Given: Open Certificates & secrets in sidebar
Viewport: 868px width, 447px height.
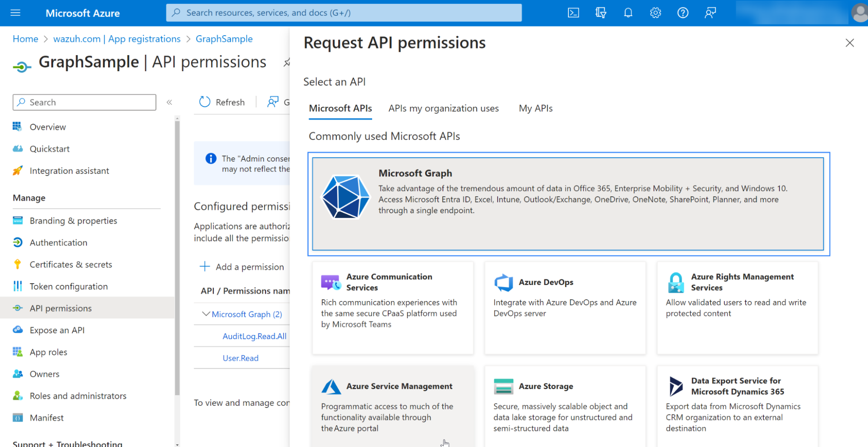Looking at the screenshot, I should [x=71, y=265].
